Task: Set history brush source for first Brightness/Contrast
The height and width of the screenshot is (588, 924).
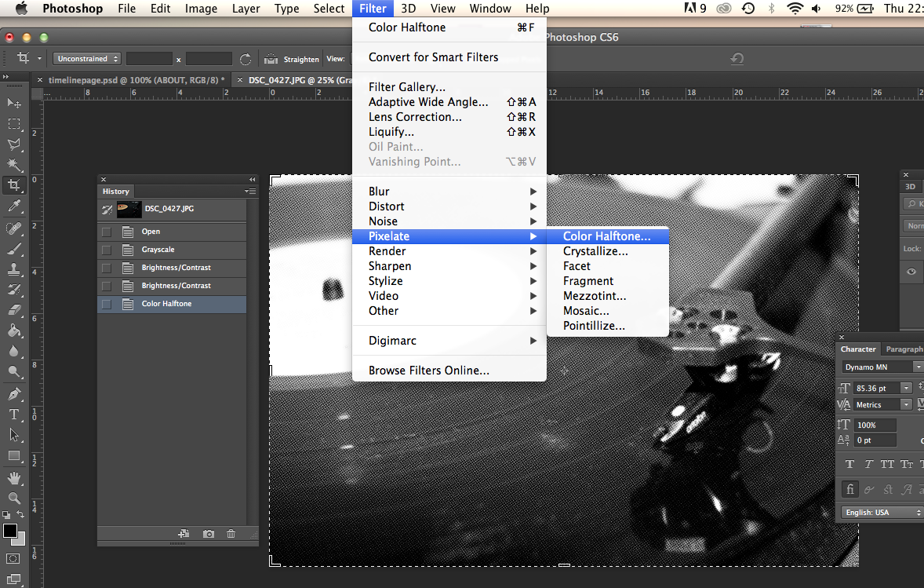Action: tap(106, 268)
